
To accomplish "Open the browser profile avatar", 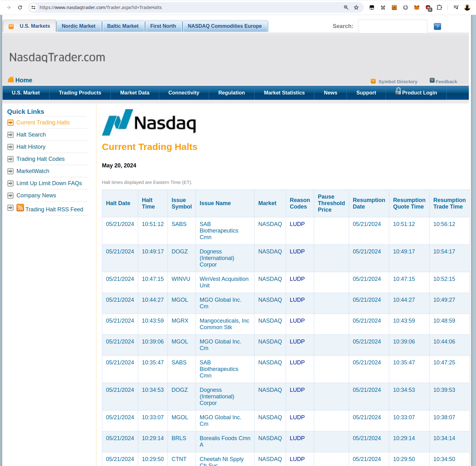I will [467, 7].
